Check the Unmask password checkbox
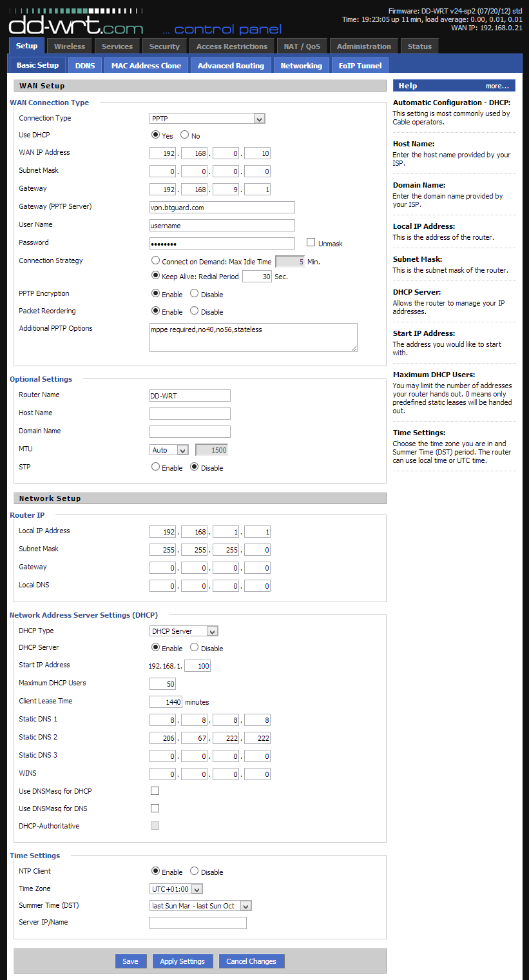This screenshot has height=980, width=529. pos(311,242)
